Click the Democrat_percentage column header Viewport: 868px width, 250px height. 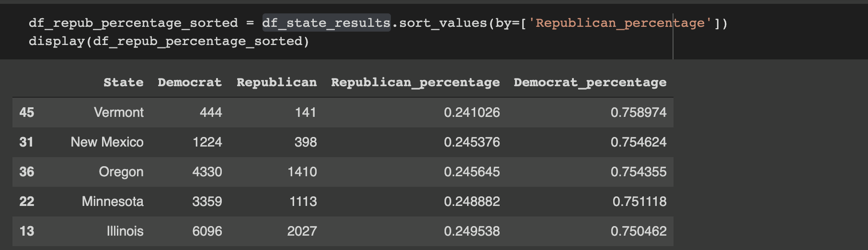pyautogui.click(x=590, y=82)
